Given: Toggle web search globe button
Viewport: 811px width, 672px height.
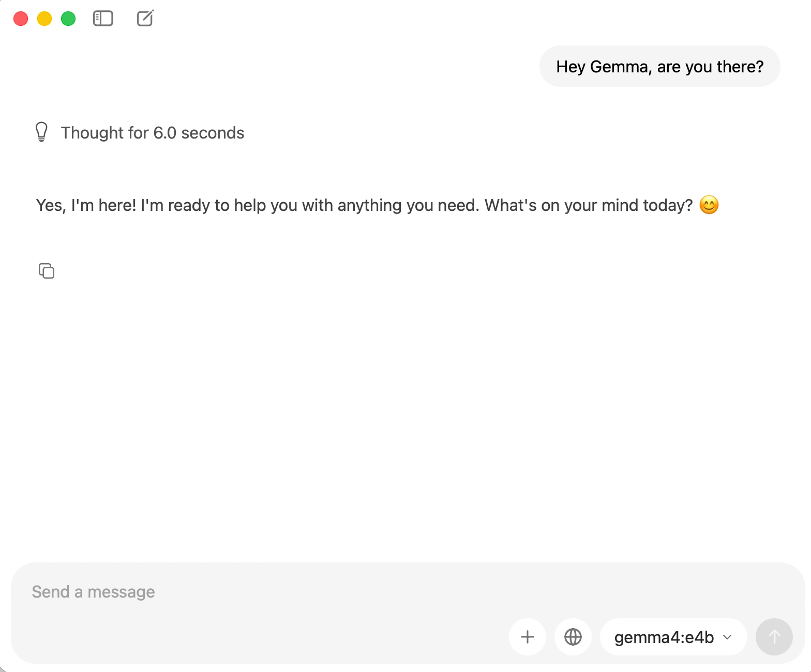Looking at the screenshot, I should 573,637.
